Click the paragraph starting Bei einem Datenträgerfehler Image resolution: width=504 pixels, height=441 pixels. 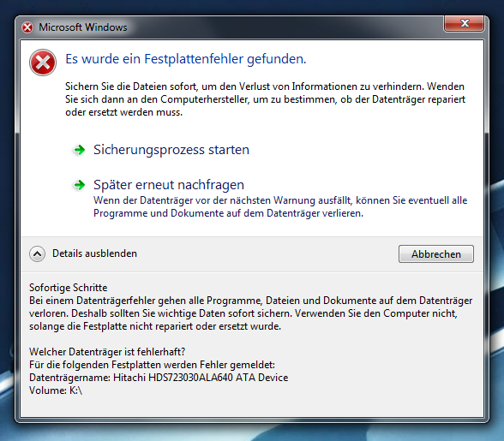point(250,313)
